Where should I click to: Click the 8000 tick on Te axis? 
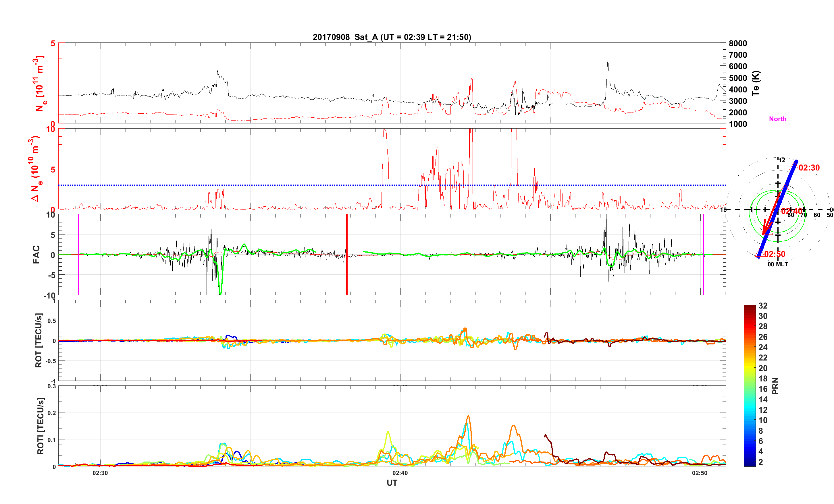pos(738,43)
